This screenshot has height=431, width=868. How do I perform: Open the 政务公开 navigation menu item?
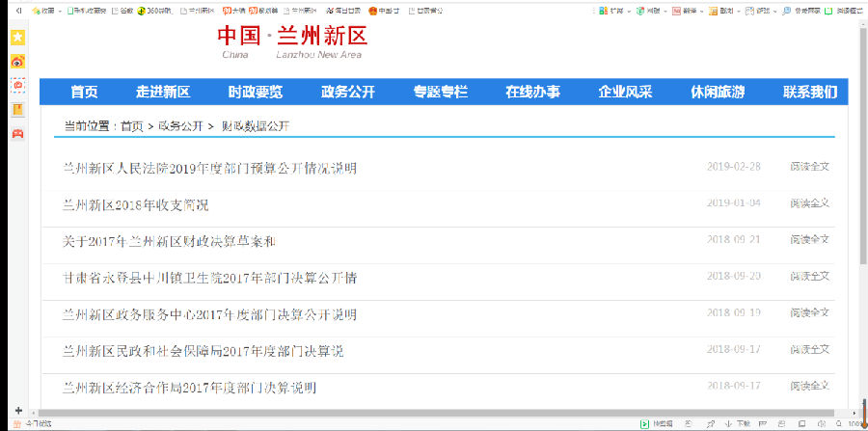(x=347, y=93)
